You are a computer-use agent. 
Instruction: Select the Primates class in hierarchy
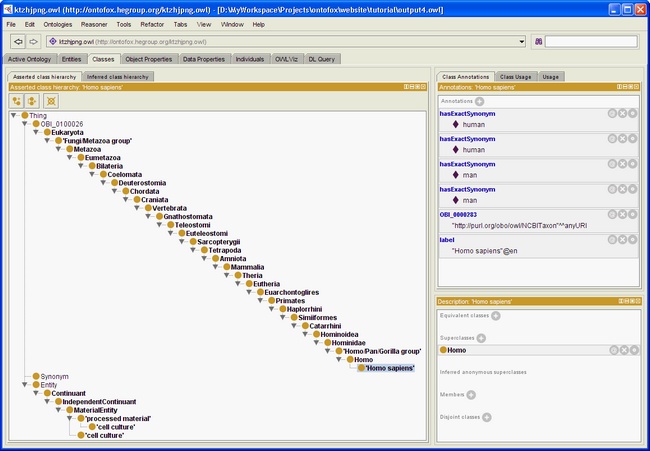pyautogui.click(x=290, y=301)
